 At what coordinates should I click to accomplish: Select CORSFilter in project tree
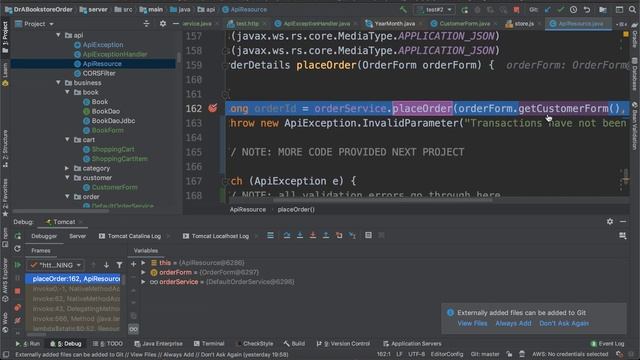tap(99, 73)
